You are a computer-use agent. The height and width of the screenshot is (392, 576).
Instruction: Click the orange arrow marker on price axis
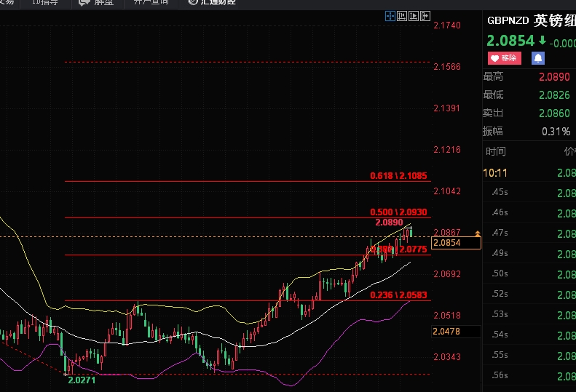point(478,233)
